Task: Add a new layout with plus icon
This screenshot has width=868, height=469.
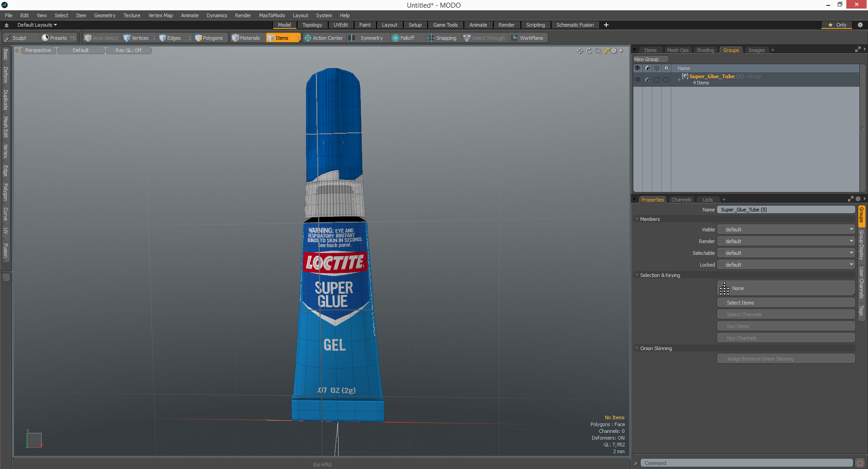Action: coord(606,25)
